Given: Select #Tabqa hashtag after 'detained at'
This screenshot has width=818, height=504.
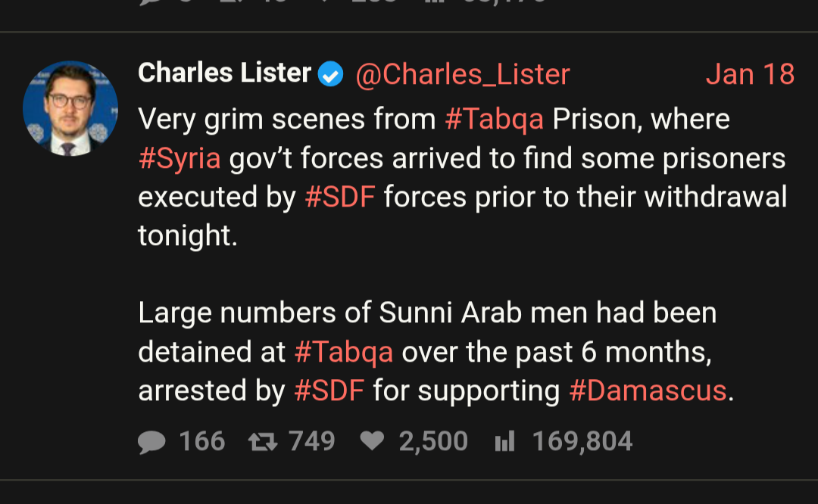Looking at the screenshot, I should [x=343, y=352].
